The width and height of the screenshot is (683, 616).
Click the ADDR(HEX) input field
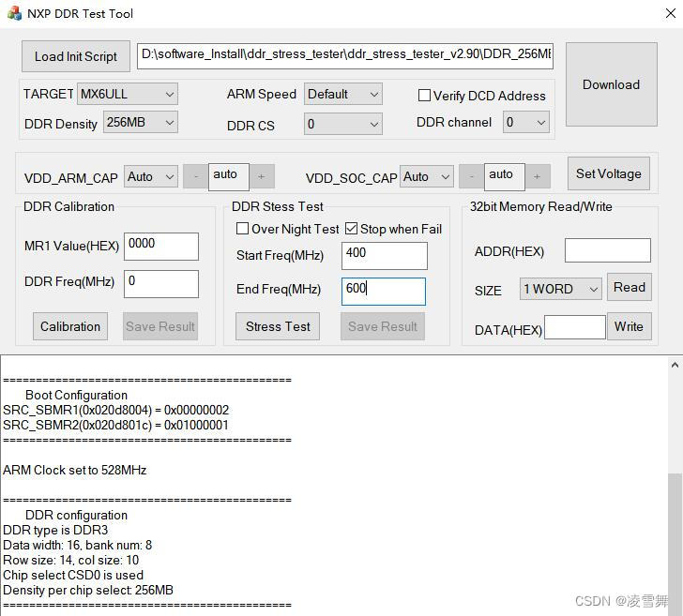(x=608, y=250)
